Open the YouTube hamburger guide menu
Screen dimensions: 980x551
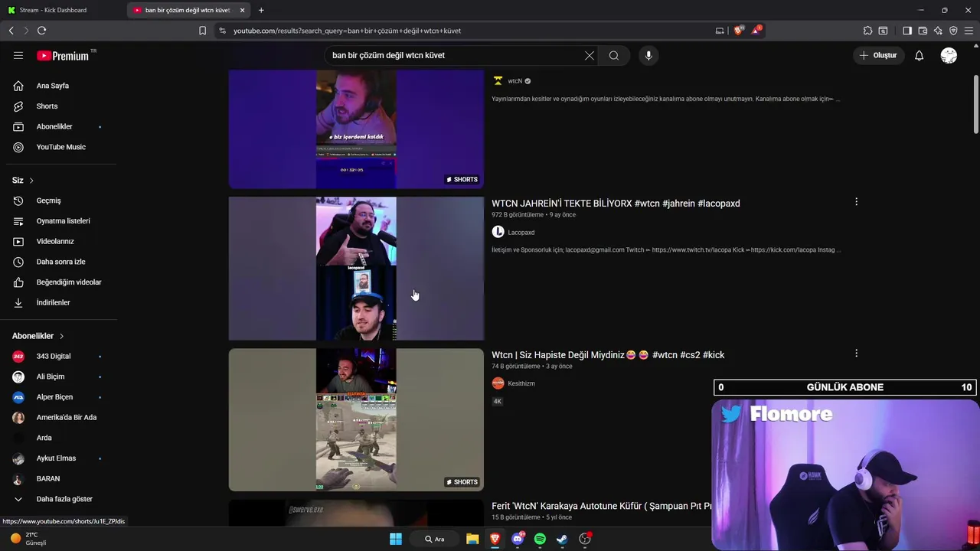[18, 55]
